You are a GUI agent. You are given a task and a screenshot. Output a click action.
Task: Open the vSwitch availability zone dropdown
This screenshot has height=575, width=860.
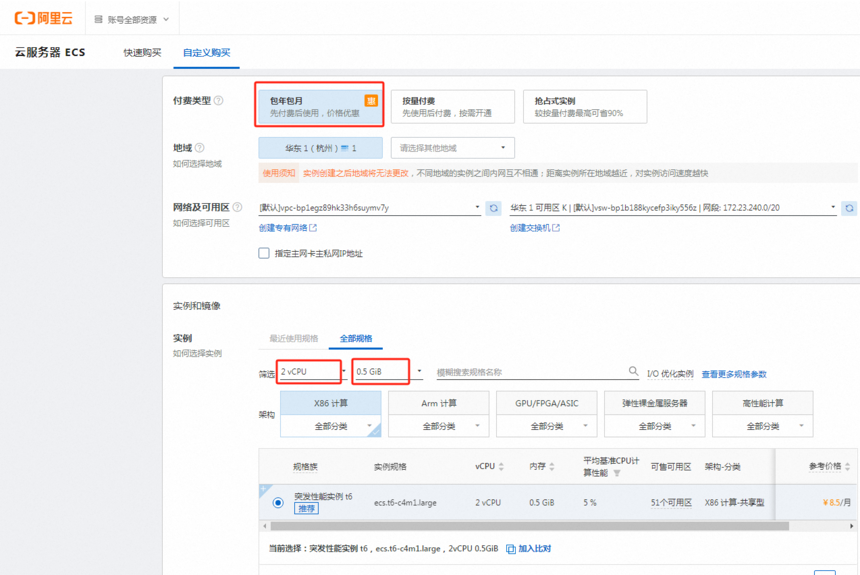tap(673, 207)
